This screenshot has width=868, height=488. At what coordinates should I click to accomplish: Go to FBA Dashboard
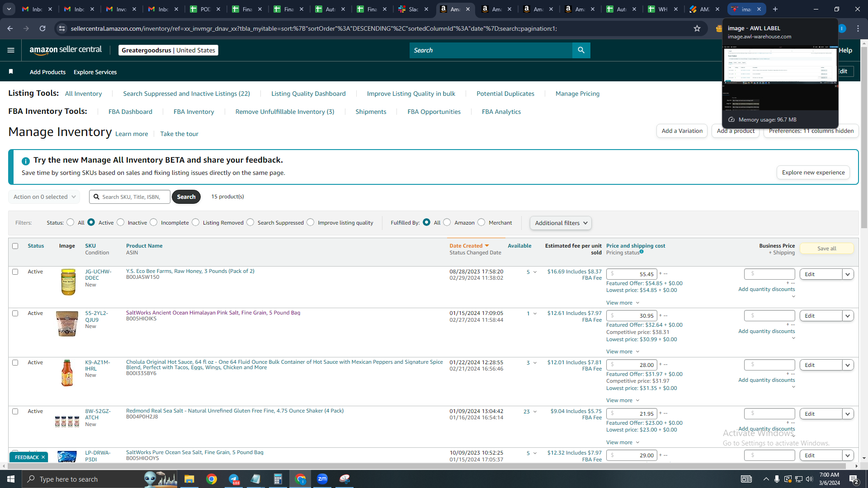coord(130,112)
